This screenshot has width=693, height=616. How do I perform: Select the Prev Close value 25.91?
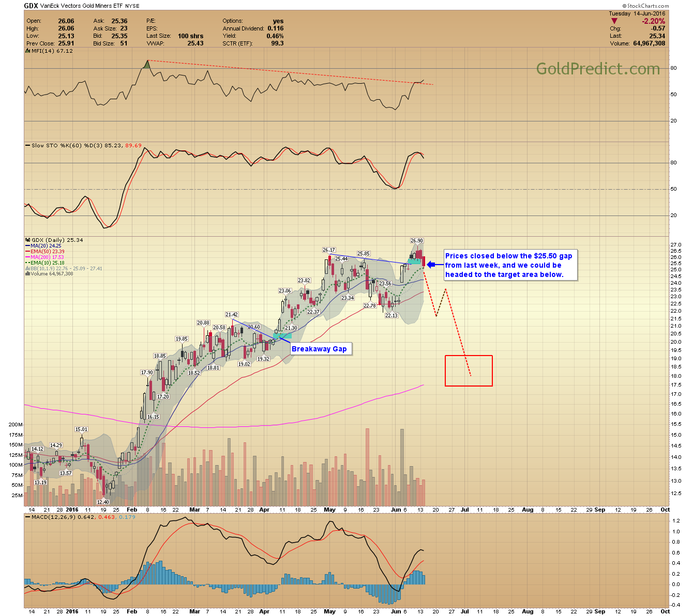[66, 43]
